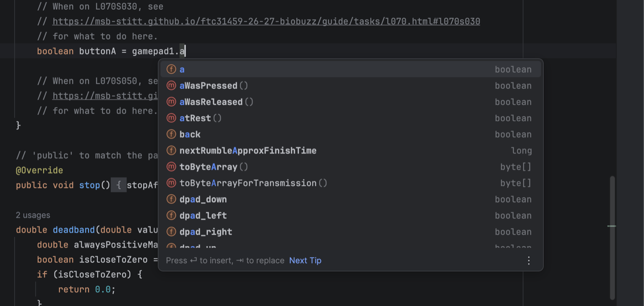Click the green marker in the error stripe
Viewport: 644px width, 306px height.
tap(612, 226)
